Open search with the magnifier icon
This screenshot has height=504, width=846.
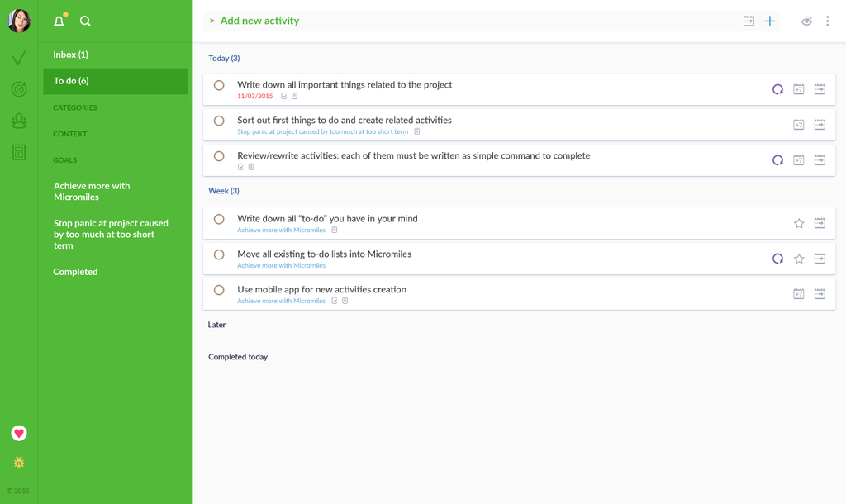click(x=85, y=21)
